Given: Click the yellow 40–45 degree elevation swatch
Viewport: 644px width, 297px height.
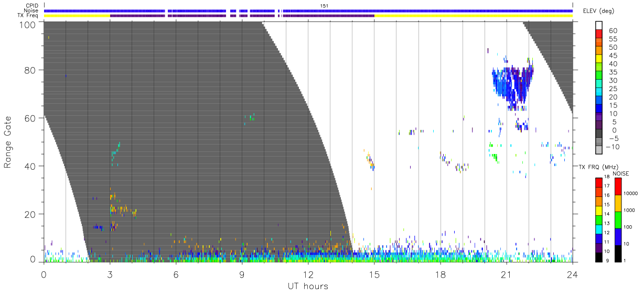Looking at the screenshot, I should tap(599, 59).
